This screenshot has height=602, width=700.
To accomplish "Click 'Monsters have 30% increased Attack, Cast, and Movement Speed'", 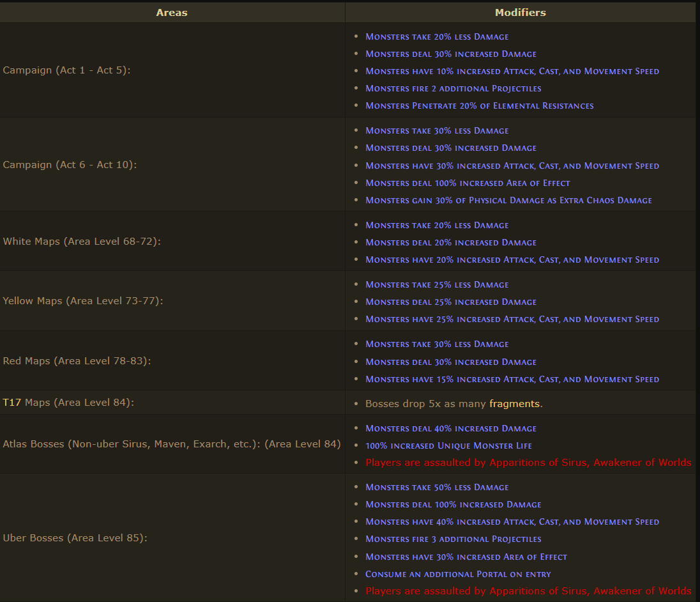I will [512, 166].
